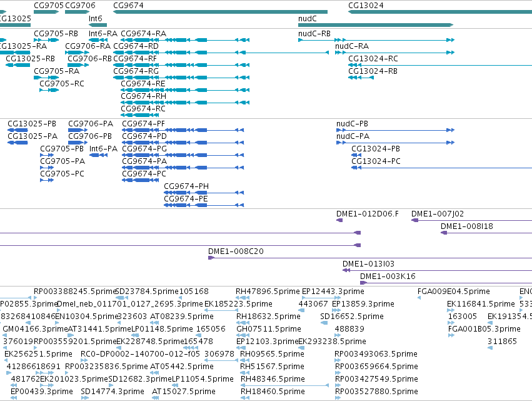Click protein CG9674-PF

pyautogui.click(x=143, y=124)
